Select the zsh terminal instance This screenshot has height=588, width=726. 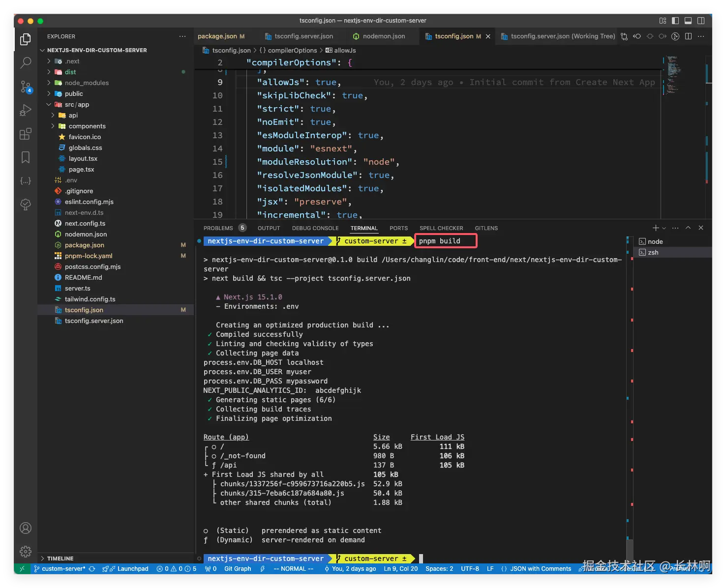[x=653, y=253]
